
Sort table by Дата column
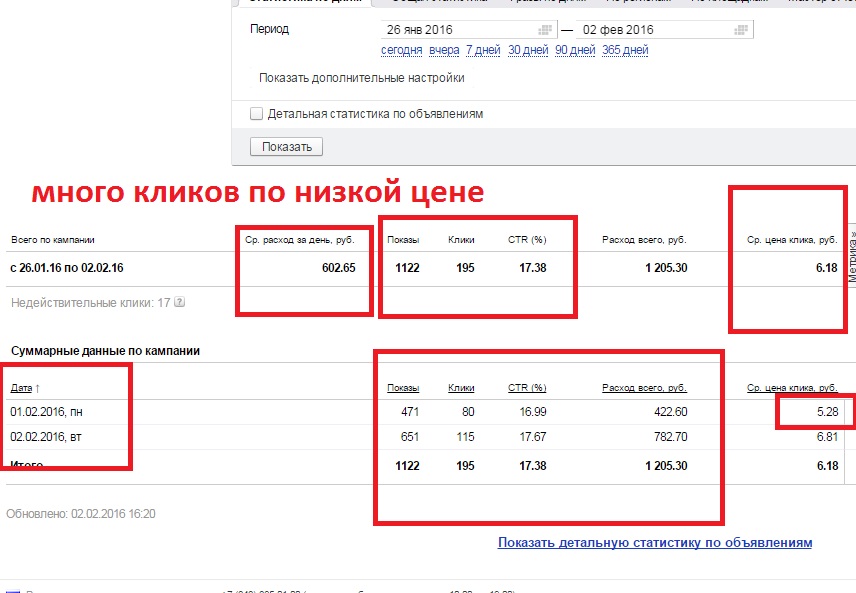click(x=21, y=388)
